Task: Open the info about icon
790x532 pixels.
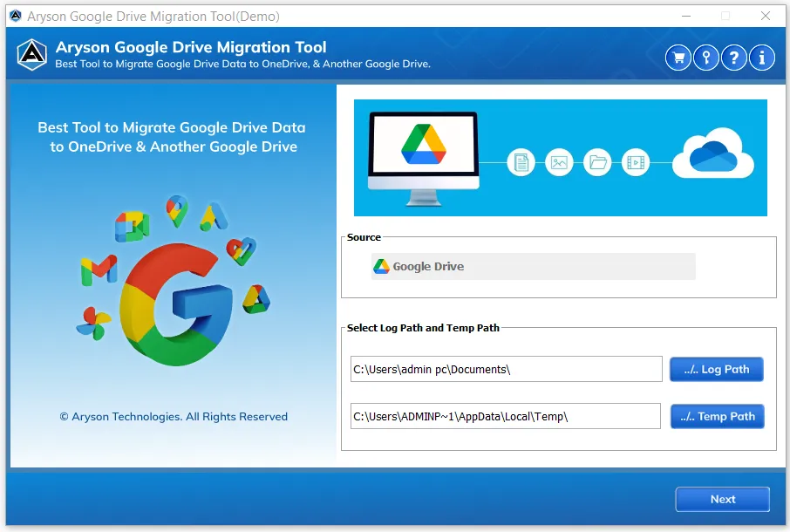Action: 761,58
